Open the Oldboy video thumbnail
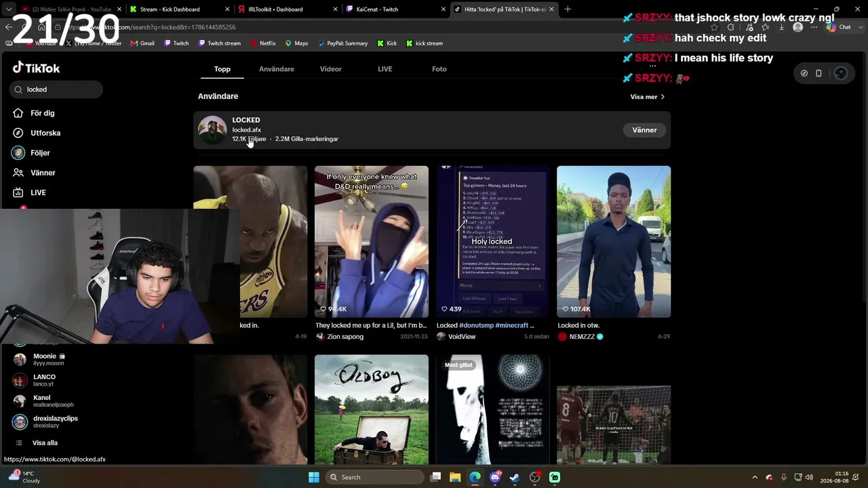 click(372, 409)
